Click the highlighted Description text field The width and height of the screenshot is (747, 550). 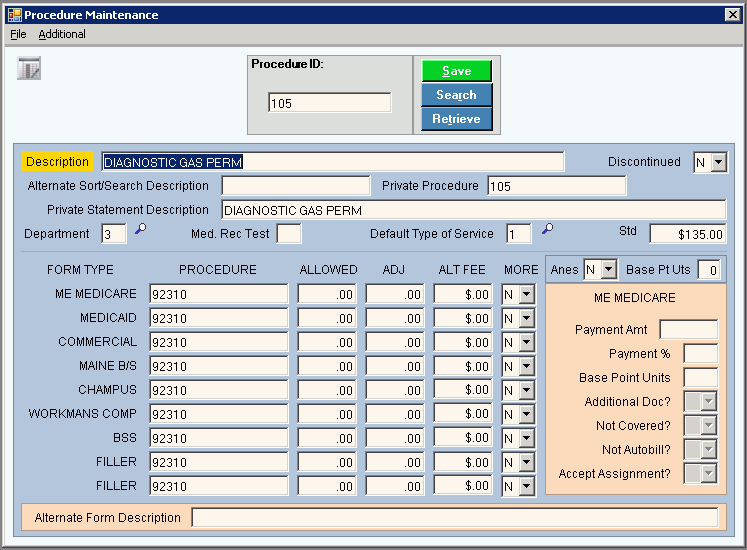point(333,162)
